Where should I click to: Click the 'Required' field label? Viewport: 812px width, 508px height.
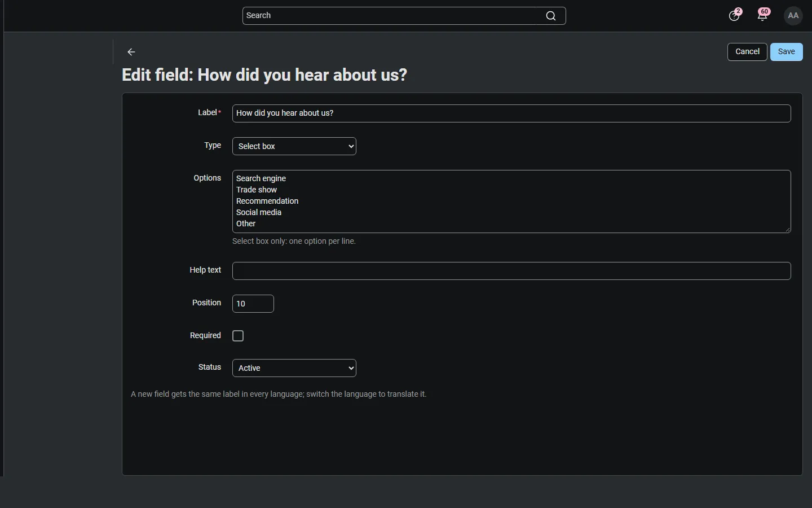coord(205,336)
